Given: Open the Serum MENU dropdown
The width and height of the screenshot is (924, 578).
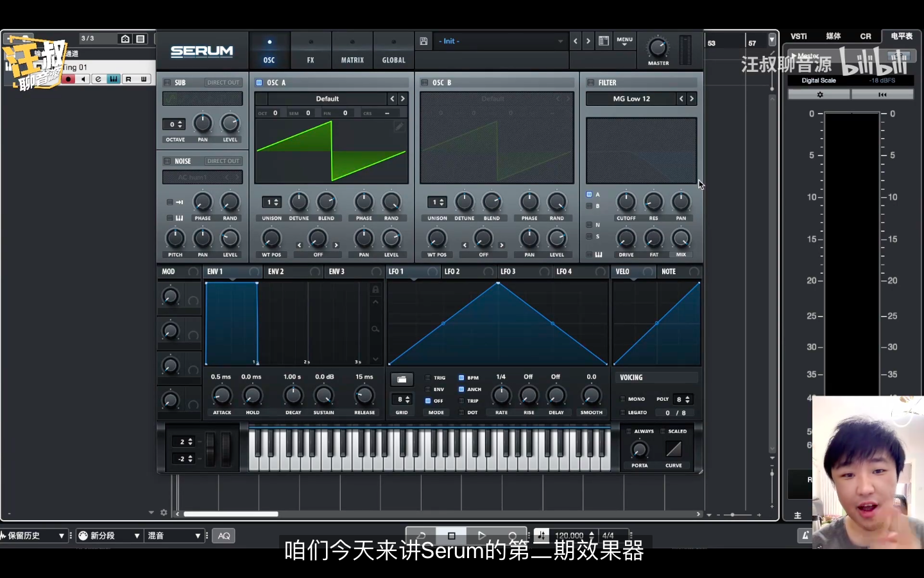Looking at the screenshot, I should 624,41.
